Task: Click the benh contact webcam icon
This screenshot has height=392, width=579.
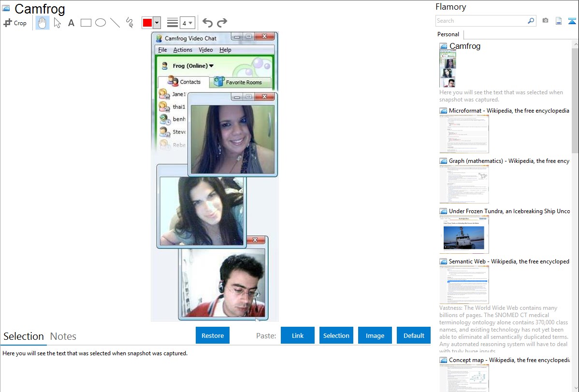Action: click(165, 119)
